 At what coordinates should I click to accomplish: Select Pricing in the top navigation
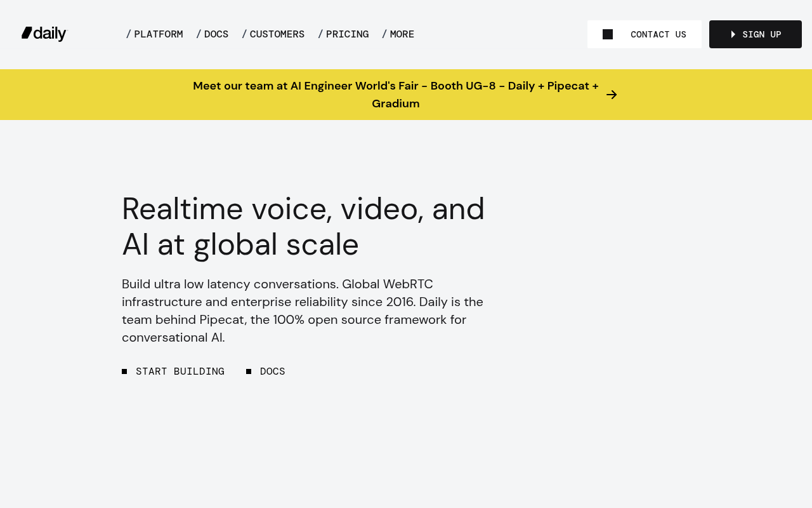click(x=343, y=34)
